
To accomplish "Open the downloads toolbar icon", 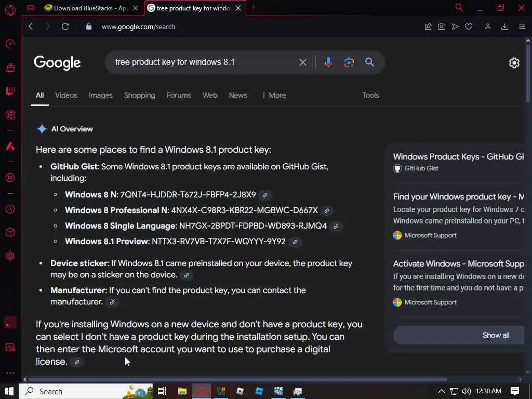I will tap(504, 26).
